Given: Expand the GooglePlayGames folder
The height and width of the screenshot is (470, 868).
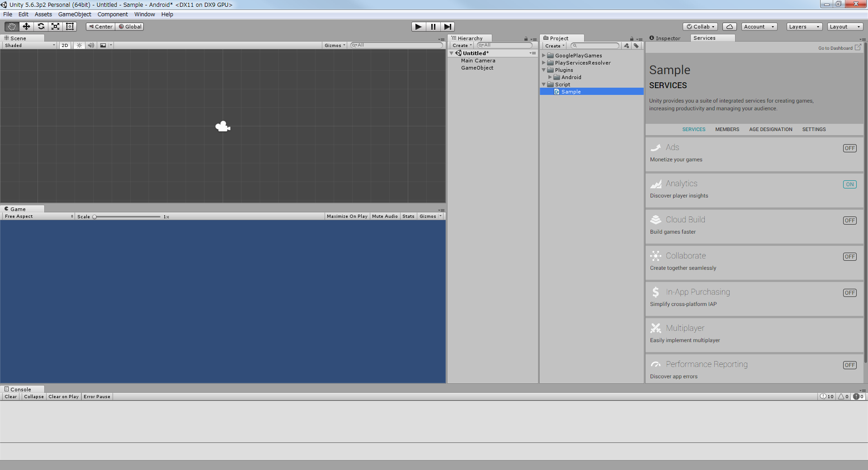Looking at the screenshot, I should tap(544, 56).
